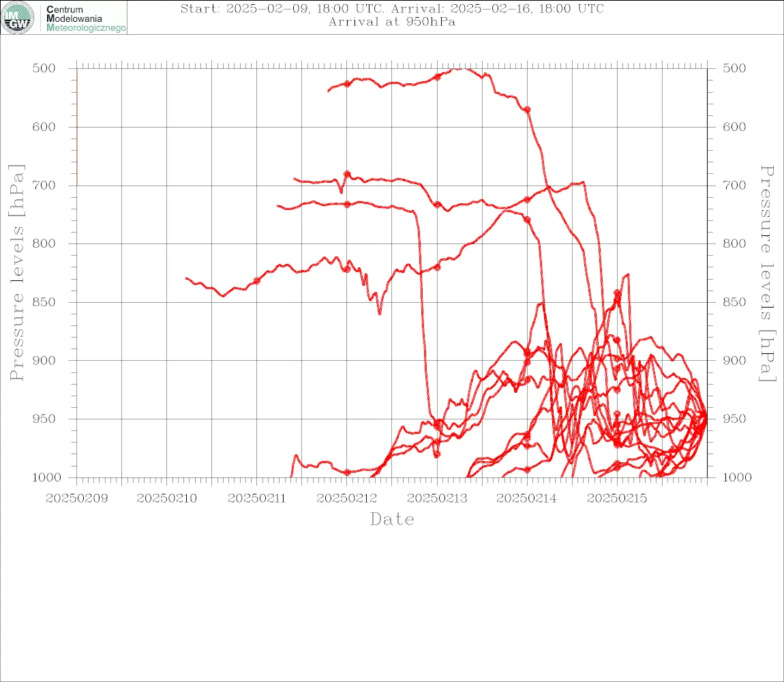Click the right axis 600 label
784x682 pixels.
tap(734, 127)
